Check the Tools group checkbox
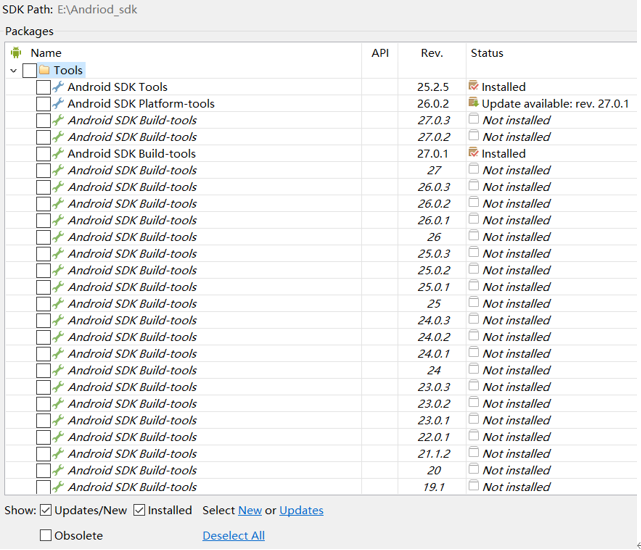The width and height of the screenshot is (641, 550). click(x=29, y=70)
